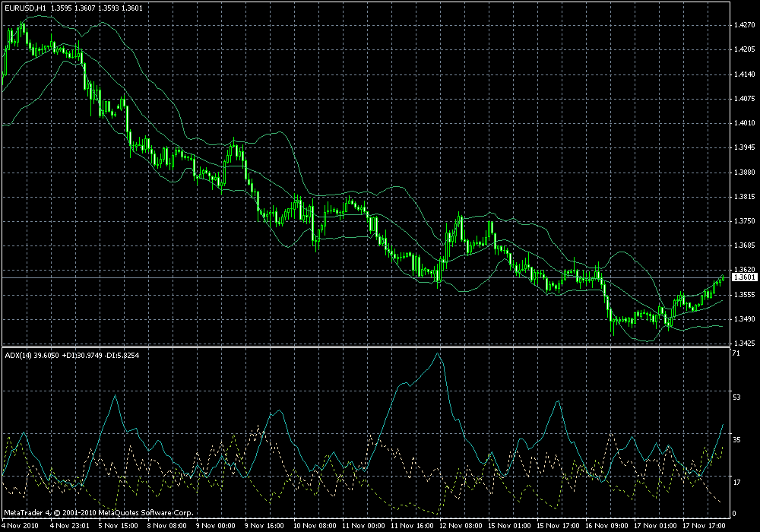The image size is (760, 532).
Task: Click ADX scale value 71
Action: (x=736, y=353)
